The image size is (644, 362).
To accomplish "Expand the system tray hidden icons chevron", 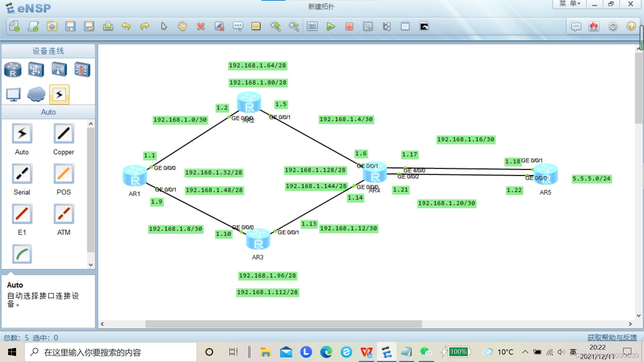I will pyautogui.click(x=525, y=352).
